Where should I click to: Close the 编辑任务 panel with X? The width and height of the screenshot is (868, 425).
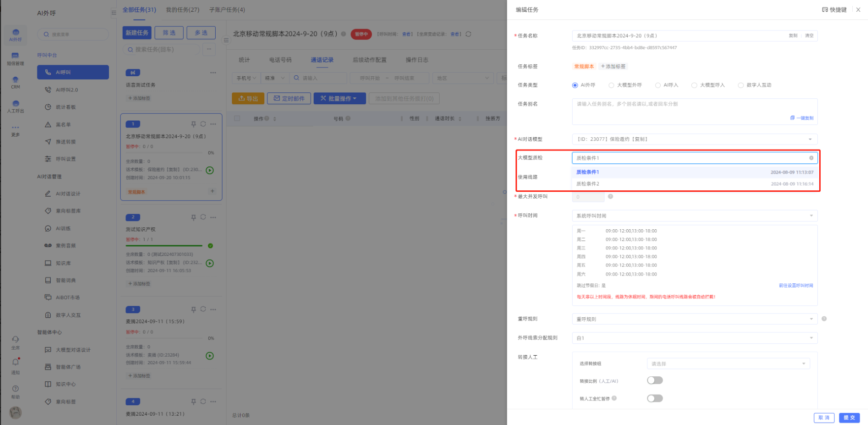(858, 10)
